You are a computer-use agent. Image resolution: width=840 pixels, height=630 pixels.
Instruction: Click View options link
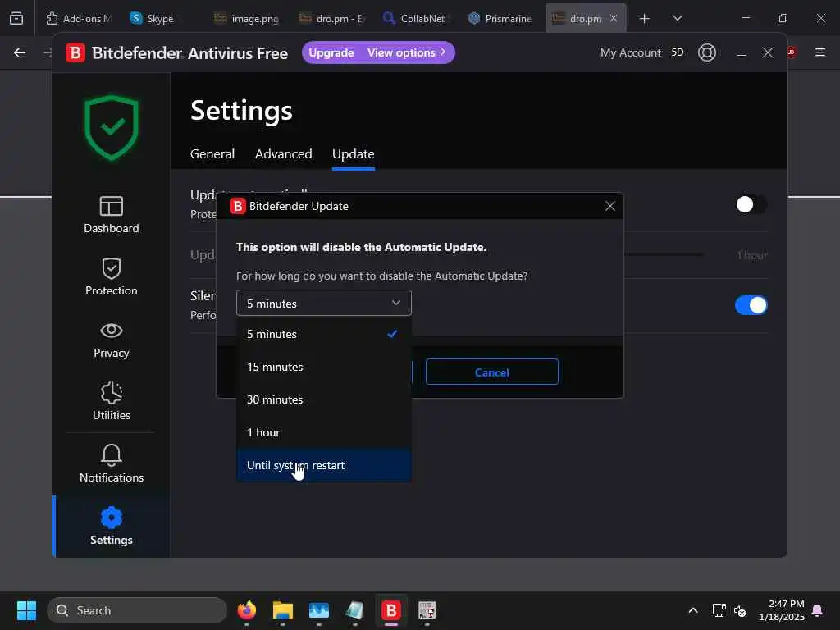pyautogui.click(x=406, y=53)
